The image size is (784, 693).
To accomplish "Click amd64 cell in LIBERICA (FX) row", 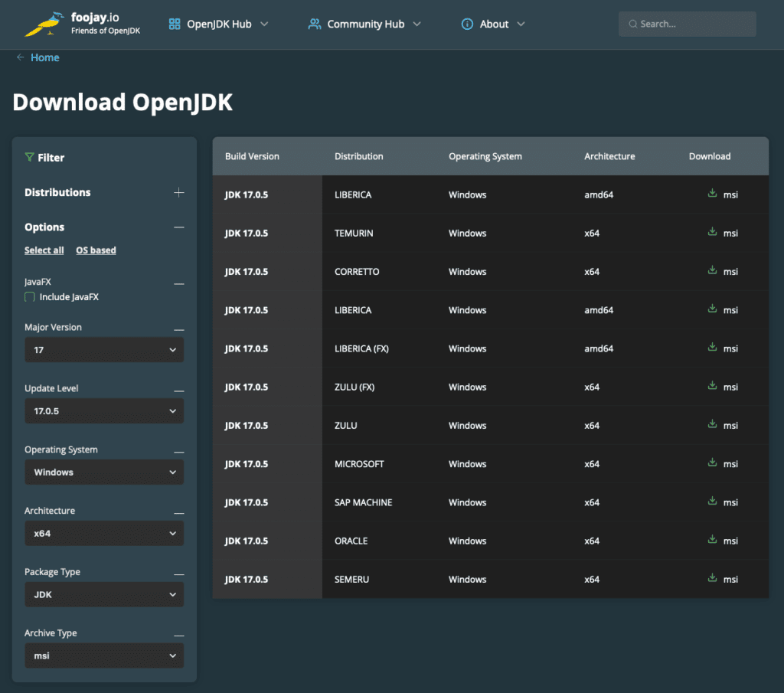I will click(599, 348).
